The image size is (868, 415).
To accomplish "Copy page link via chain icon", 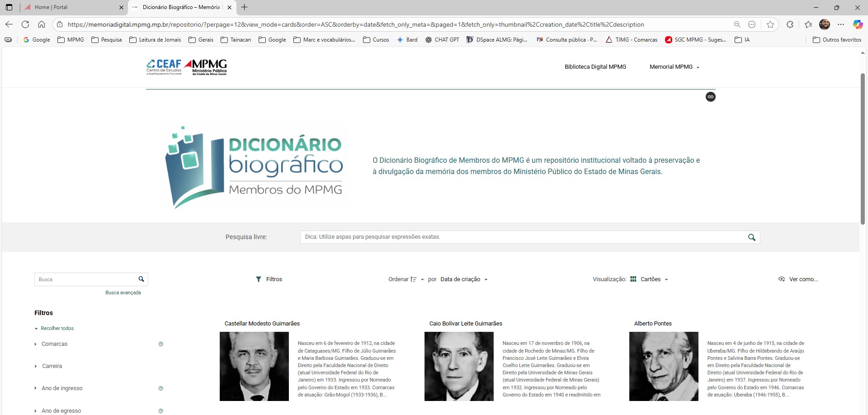I will pyautogui.click(x=711, y=97).
